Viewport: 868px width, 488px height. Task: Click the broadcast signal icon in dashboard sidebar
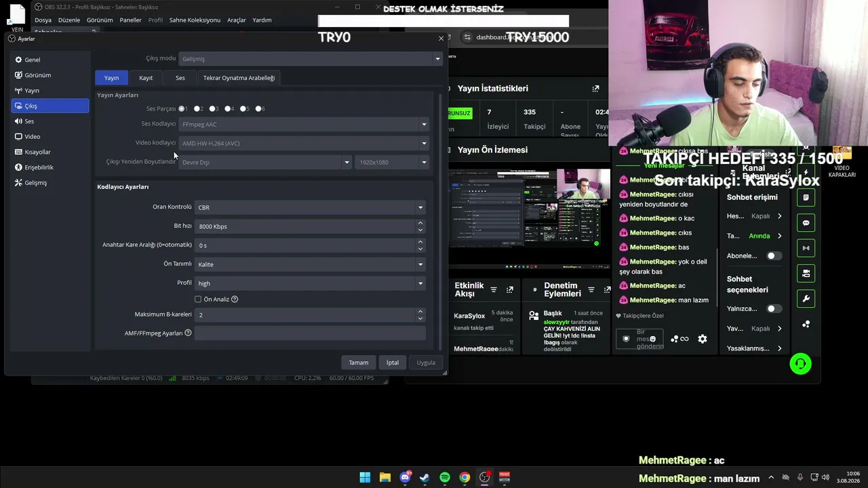coord(806,248)
